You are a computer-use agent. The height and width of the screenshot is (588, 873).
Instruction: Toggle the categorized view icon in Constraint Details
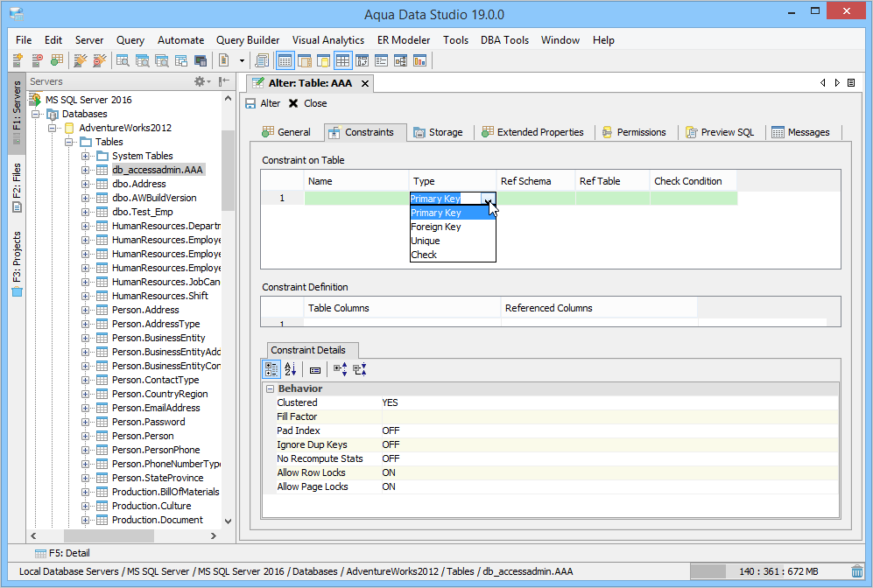[x=271, y=370]
